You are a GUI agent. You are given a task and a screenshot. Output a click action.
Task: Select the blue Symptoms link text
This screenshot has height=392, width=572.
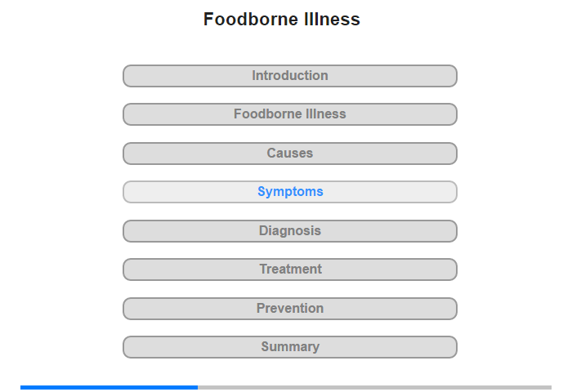(x=290, y=192)
